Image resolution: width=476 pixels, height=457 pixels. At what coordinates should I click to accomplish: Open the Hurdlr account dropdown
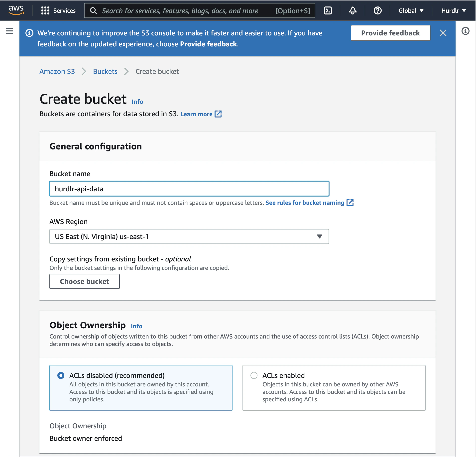pos(454,10)
